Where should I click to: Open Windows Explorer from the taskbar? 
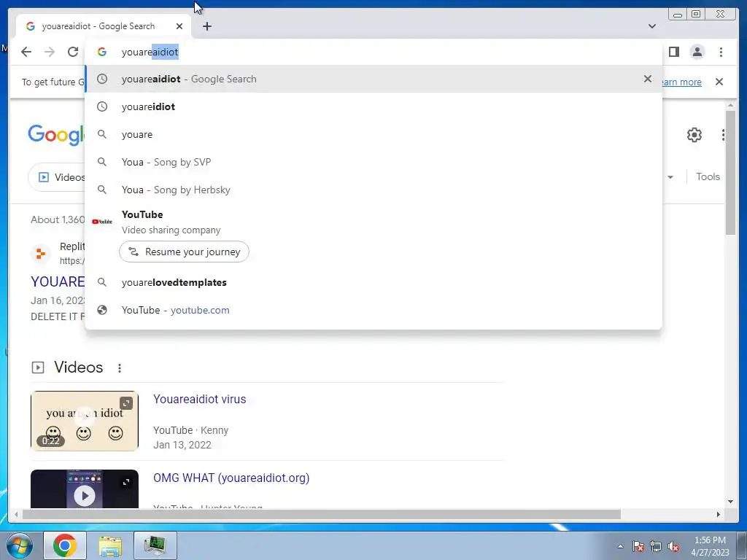[x=110, y=545]
